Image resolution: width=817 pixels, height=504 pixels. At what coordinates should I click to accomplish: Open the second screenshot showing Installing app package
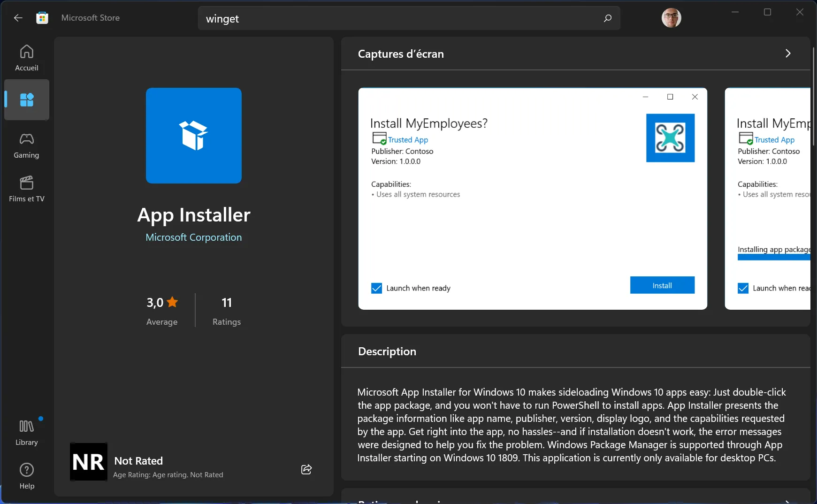tap(768, 199)
